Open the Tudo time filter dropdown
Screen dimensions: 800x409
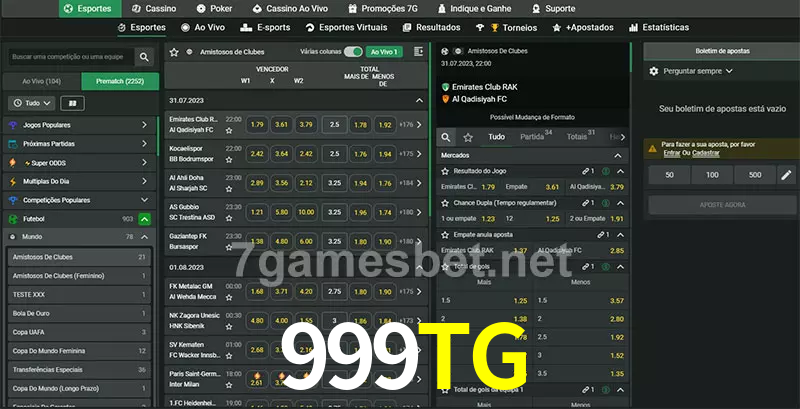point(32,104)
